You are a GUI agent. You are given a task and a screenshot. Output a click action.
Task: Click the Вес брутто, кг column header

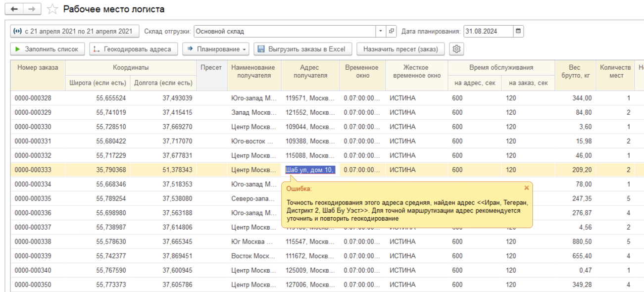point(575,71)
